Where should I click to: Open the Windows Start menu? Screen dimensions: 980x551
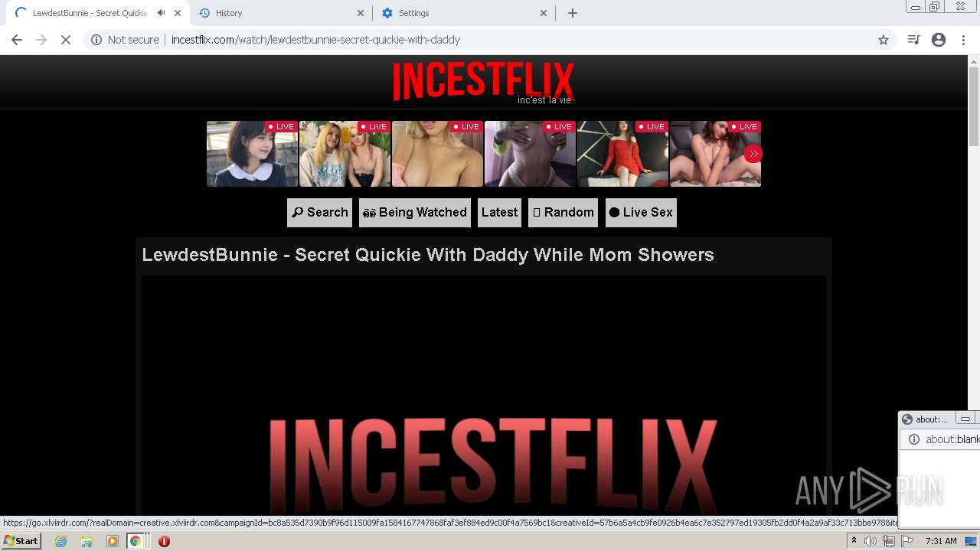21,541
